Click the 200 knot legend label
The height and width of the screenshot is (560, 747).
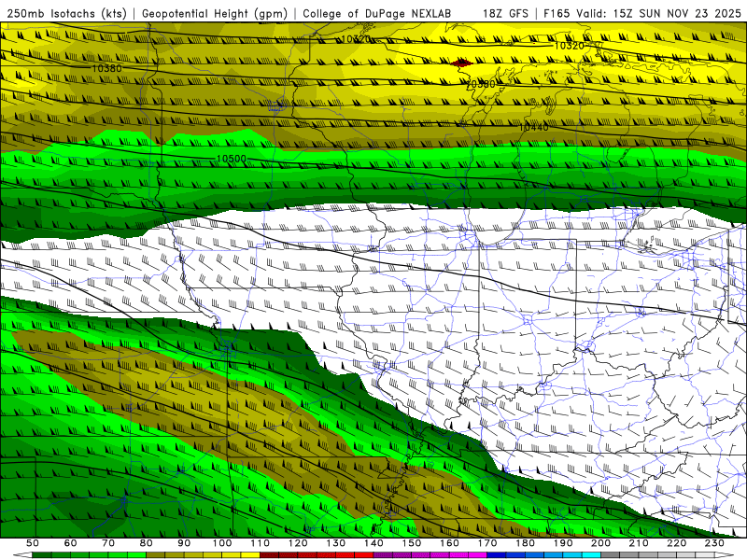click(600, 543)
